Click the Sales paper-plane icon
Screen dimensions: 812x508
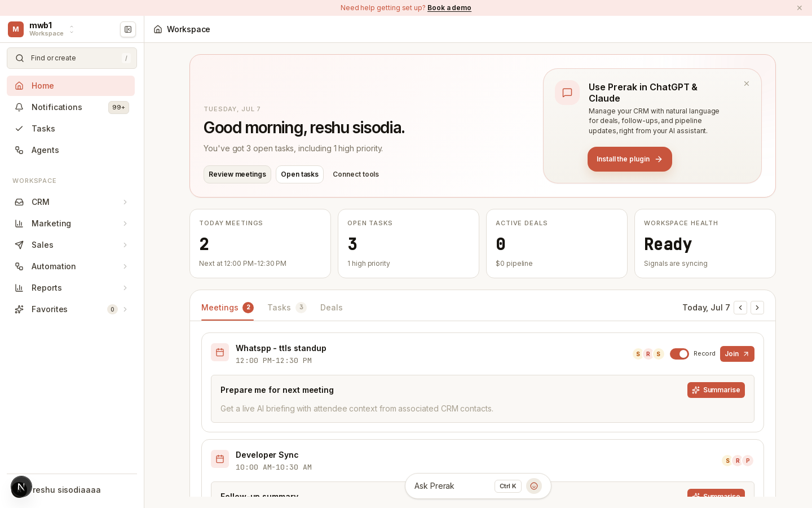[19, 245]
